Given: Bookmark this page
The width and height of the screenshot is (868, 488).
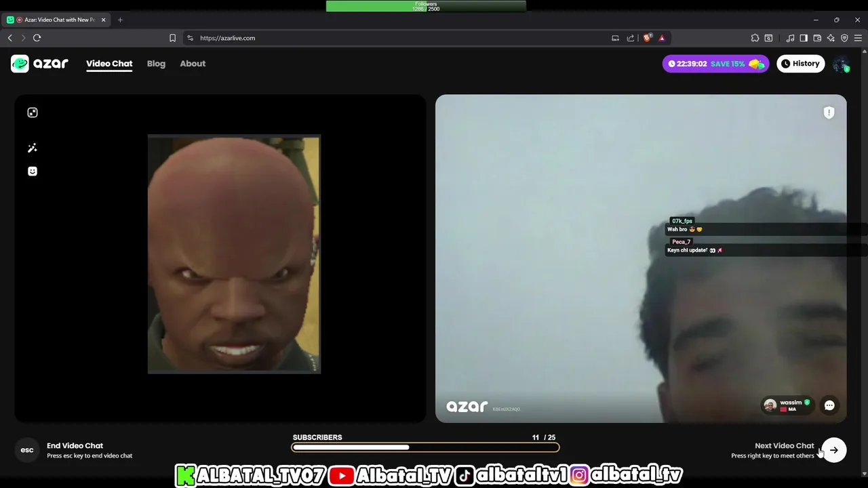Looking at the screenshot, I should 172,38.
